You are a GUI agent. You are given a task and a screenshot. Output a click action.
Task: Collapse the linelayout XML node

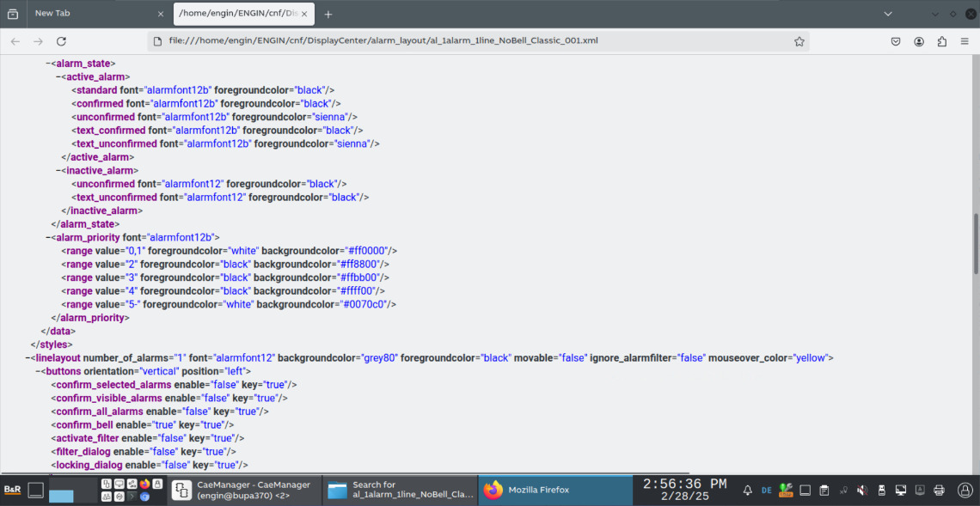(28, 358)
